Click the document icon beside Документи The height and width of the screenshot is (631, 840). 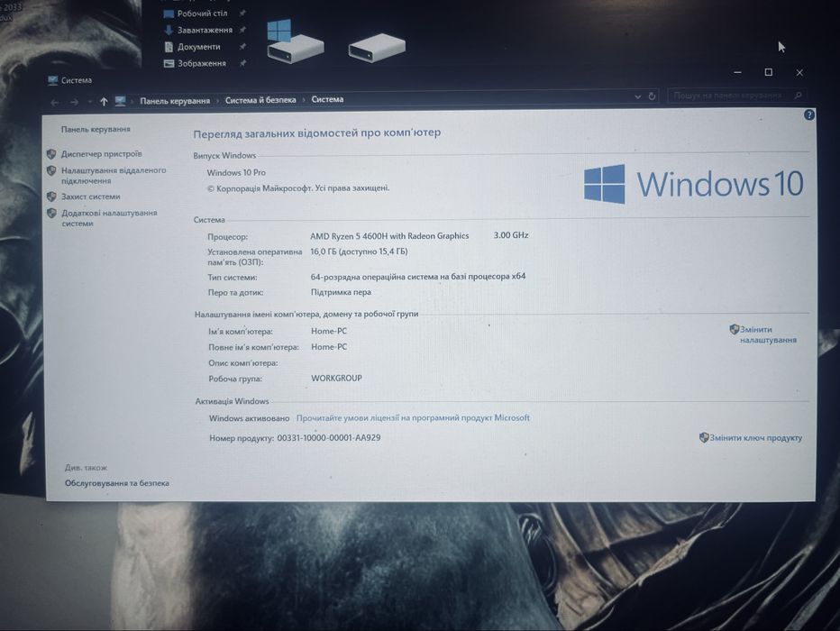coord(169,47)
